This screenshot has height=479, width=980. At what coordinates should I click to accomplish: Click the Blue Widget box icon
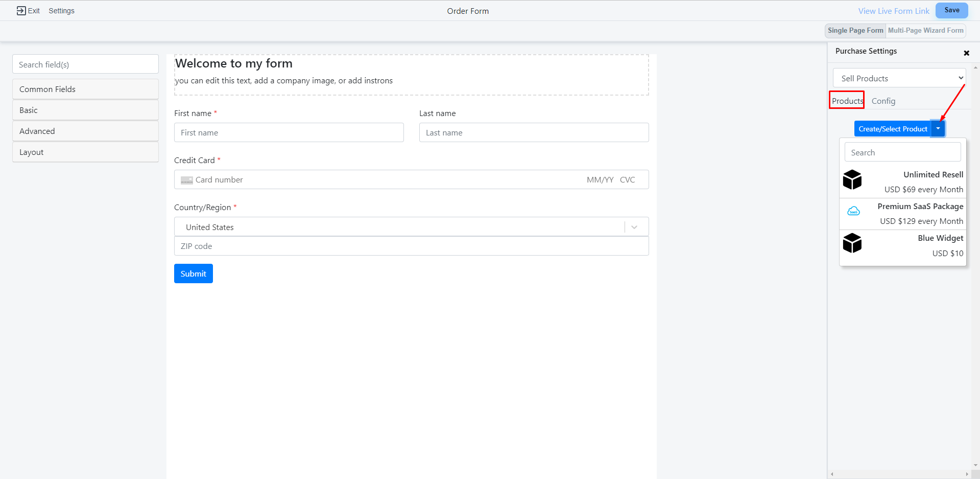[x=852, y=243]
